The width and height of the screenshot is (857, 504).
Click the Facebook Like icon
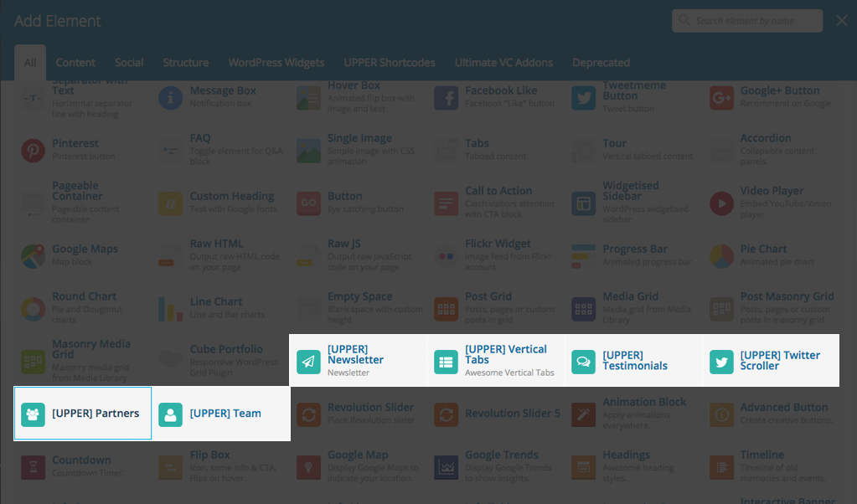(446, 98)
